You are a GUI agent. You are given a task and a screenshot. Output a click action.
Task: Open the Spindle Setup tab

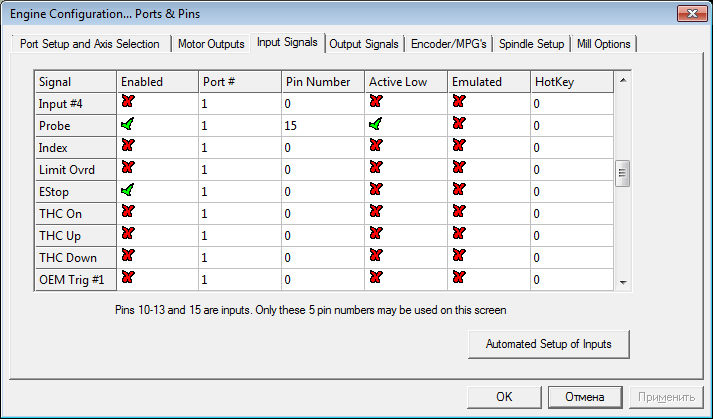[x=531, y=44]
